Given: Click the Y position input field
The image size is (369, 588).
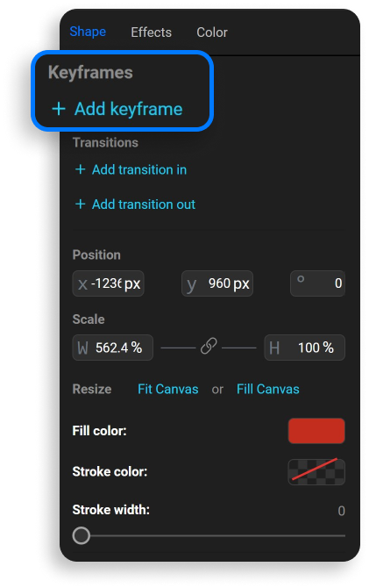Looking at the screenshot, I should (217, 283).
